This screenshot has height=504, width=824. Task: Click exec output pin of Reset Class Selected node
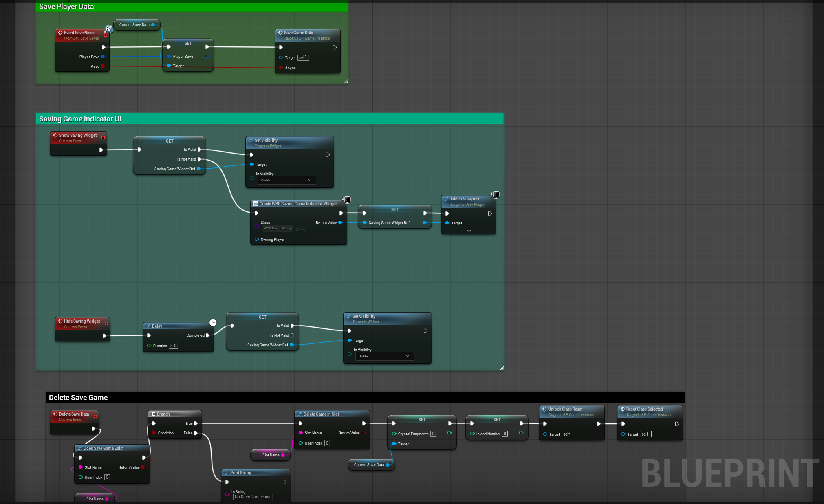pos(677,424)
